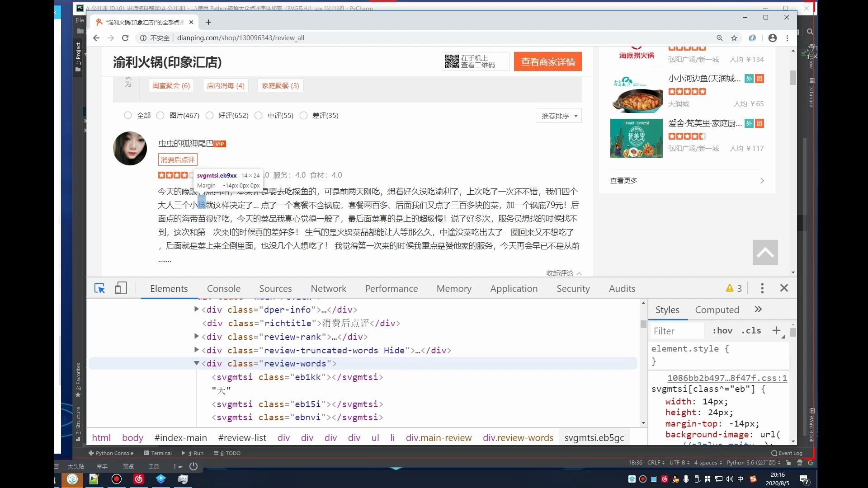Click reviewer avatar of 虫虫的狐狸尾巴
The width and height of the screenshot is (868, 488).
pos(130,148)
